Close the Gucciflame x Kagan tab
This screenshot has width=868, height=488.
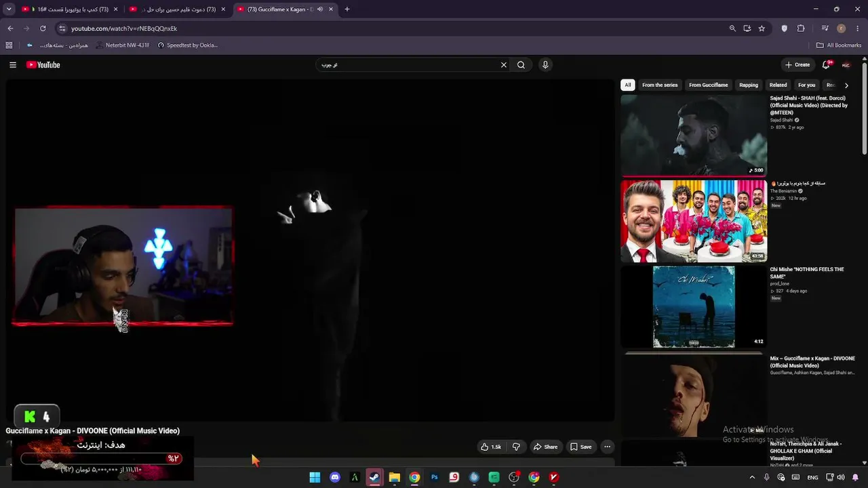pyautogui.click(x=330, y=9)
